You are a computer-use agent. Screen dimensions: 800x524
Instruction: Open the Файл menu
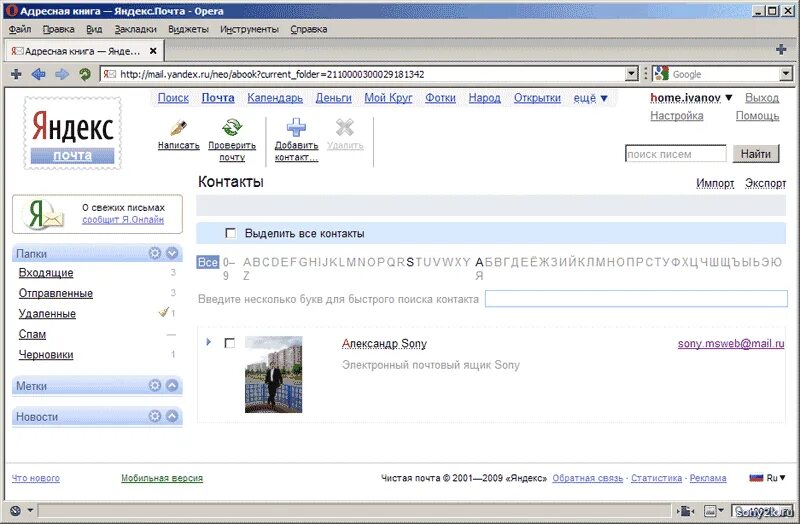point(20,29)
